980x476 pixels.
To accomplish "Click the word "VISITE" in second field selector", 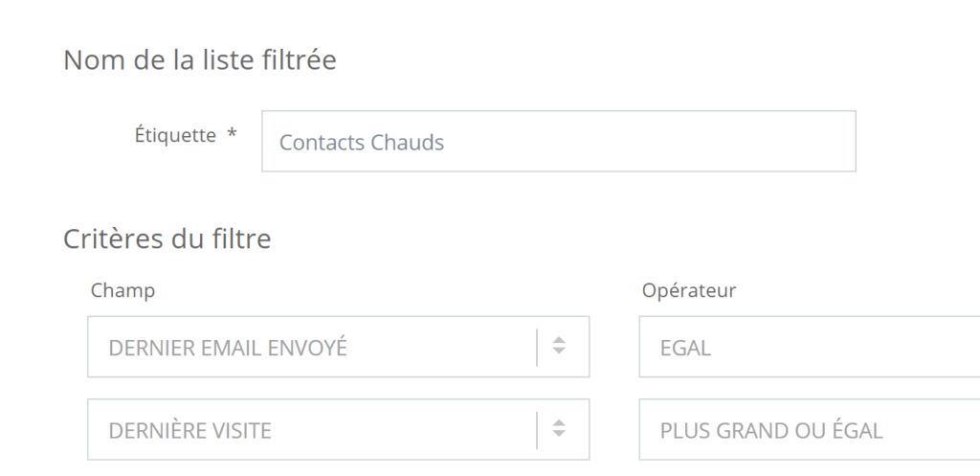I will coord(239,431).
